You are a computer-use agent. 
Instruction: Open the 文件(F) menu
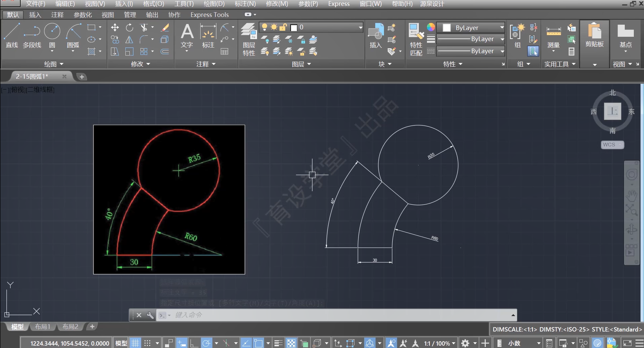[x=36, y=4]
